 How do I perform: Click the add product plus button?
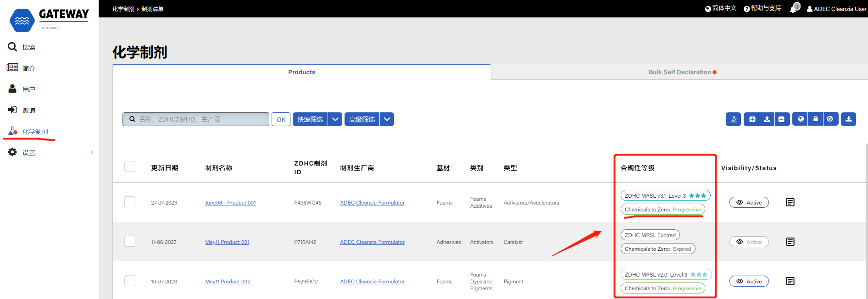[752, 119]
